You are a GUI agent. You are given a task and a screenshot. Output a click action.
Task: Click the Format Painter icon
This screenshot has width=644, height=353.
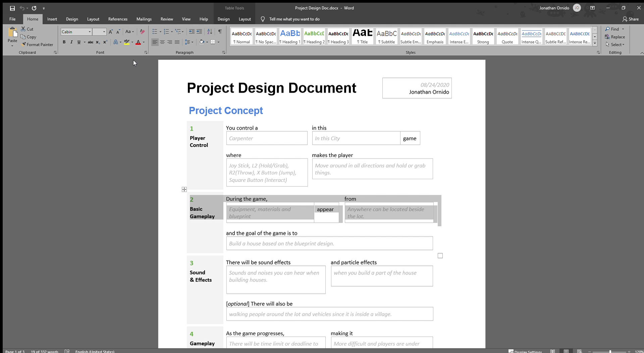[x=24, y=44]
